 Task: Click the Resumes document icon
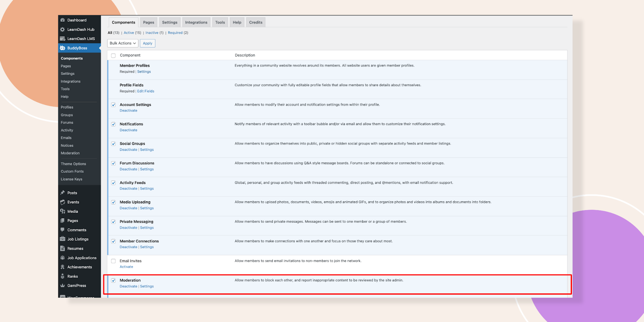tap(62, 248)
